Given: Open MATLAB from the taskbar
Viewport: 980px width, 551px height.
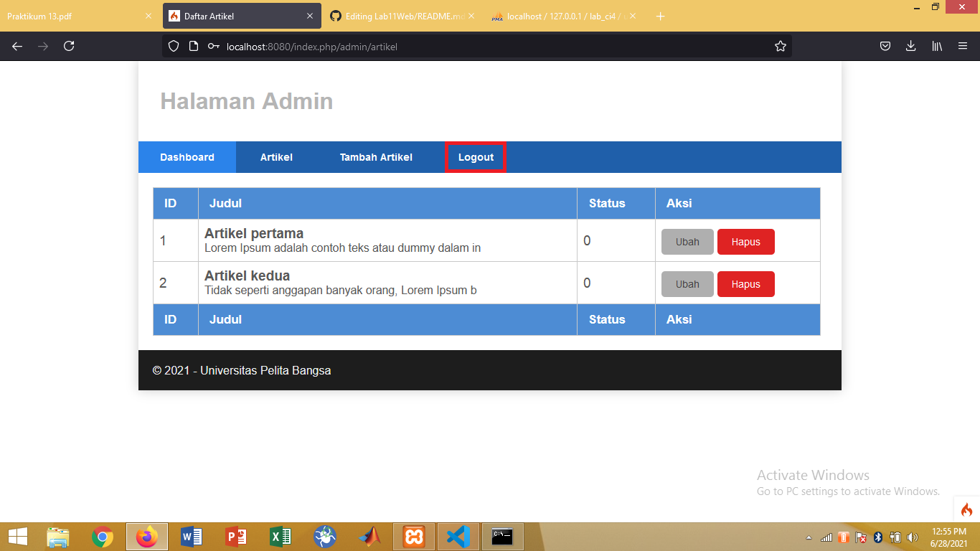Looking at the screenshot, I should pos(369,536).
